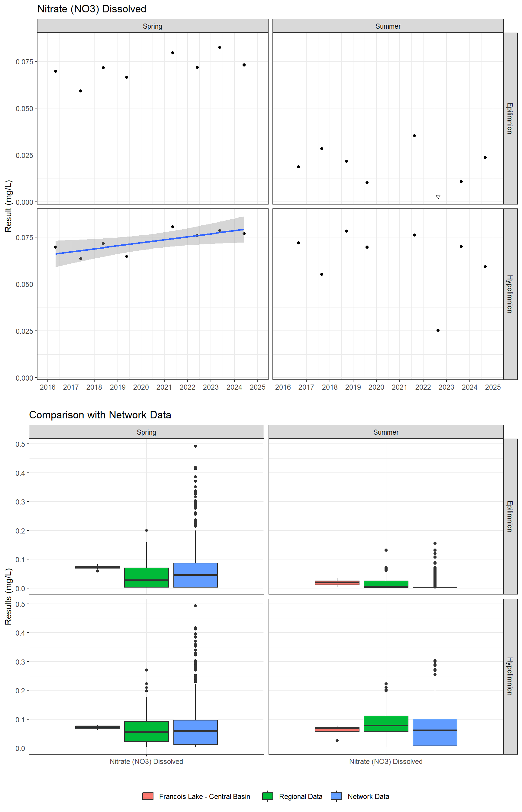
Task: Click the green Regional Data legend swatch
Action: pos(267,796)
